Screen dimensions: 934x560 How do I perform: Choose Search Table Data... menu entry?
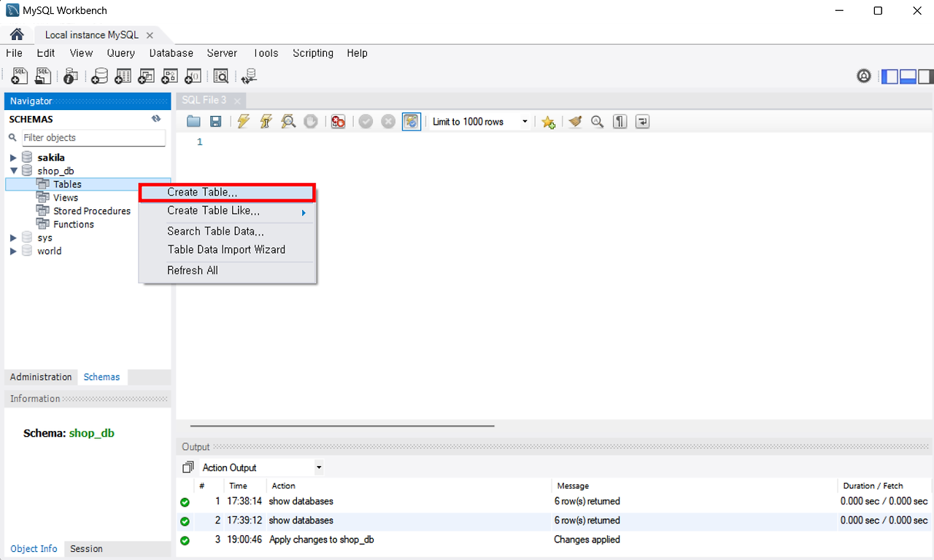[227, 231]
